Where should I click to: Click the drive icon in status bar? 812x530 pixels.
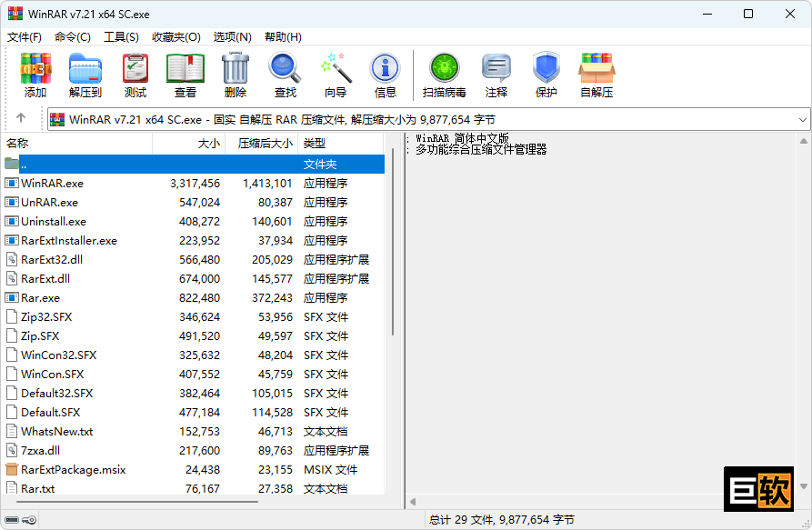[12, 520]
